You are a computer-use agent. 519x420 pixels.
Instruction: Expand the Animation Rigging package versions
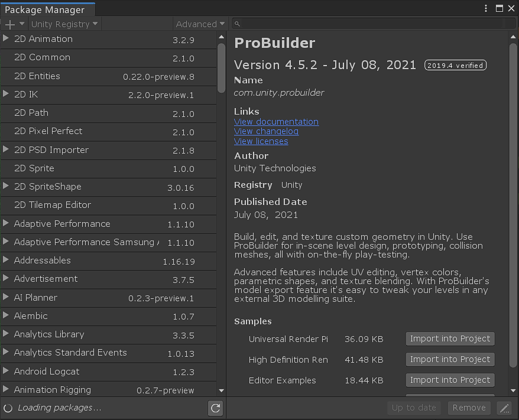coord(6,389)
